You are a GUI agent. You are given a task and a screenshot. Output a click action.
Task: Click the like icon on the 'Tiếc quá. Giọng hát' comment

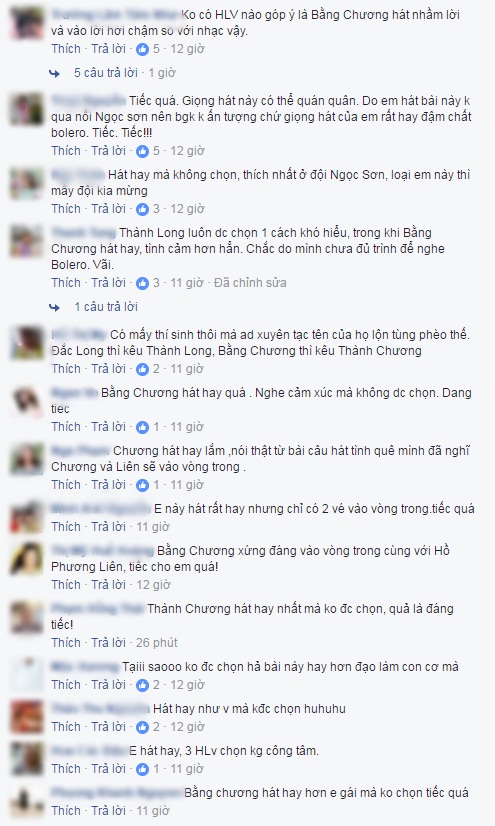(143, 151)
